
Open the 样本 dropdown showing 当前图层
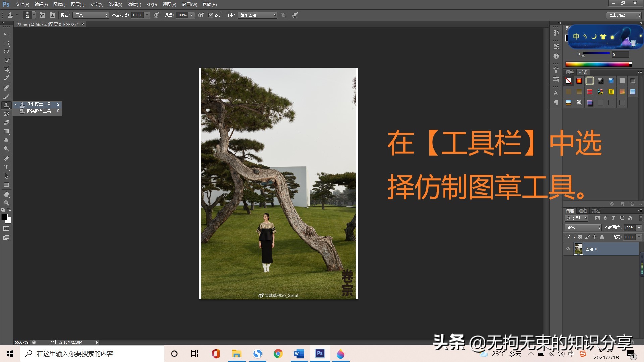click(x=258, y=15)
